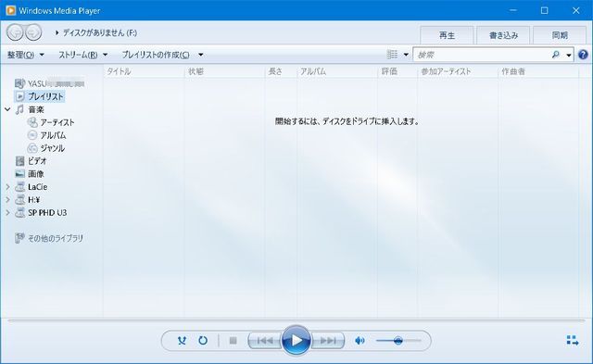Click the back navigation arrow button
Viewport: 593px width, 364px height.
[x=15, y=32]
